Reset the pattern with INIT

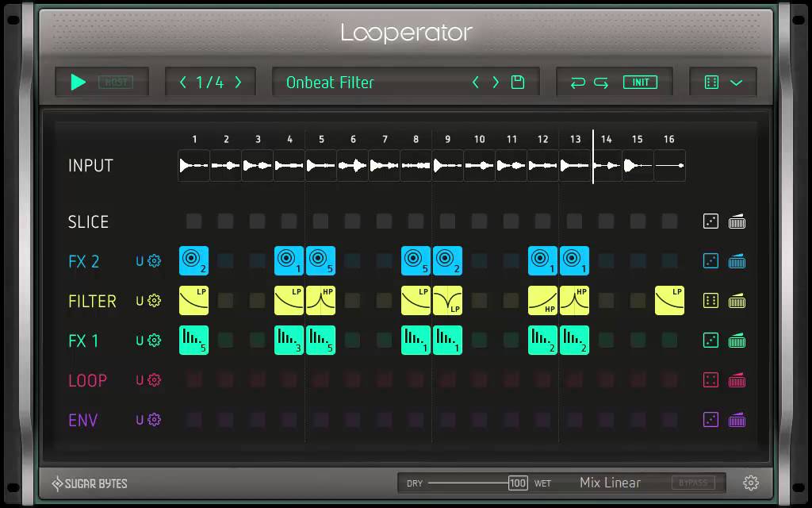[x=641, y=82]
